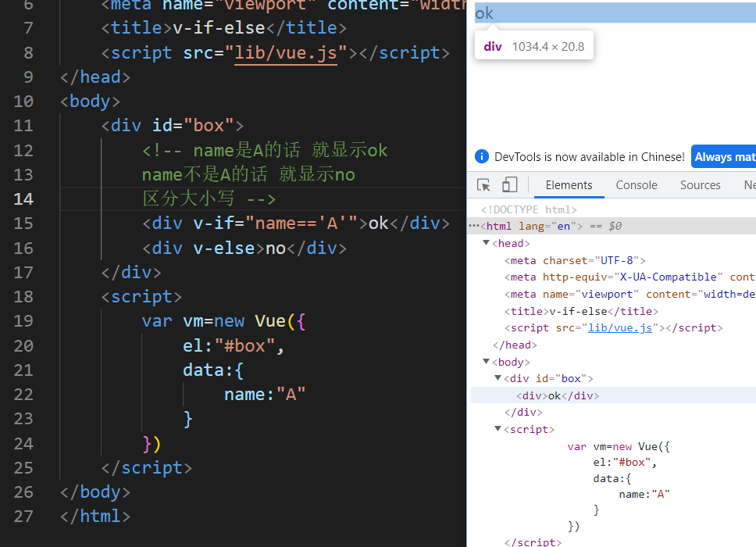Switch to the Console tab
This screenshot has width=756, height=547.
(637, 185)
